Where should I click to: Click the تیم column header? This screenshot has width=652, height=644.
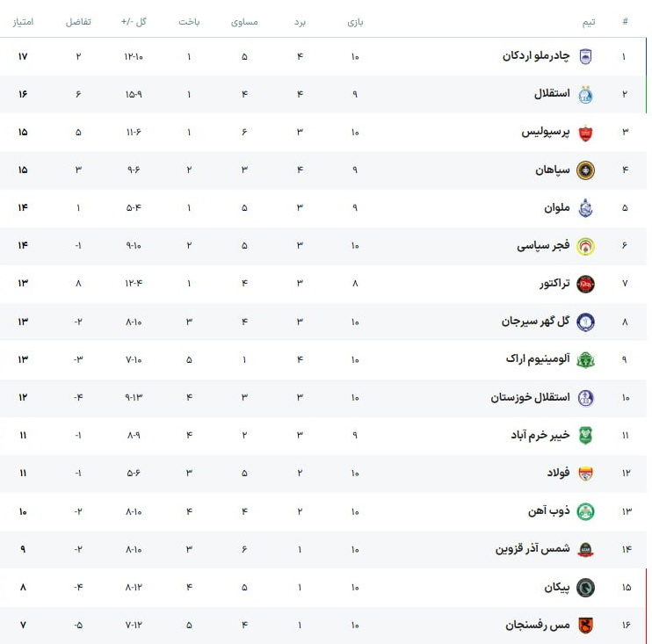click(x=588, y=21)
